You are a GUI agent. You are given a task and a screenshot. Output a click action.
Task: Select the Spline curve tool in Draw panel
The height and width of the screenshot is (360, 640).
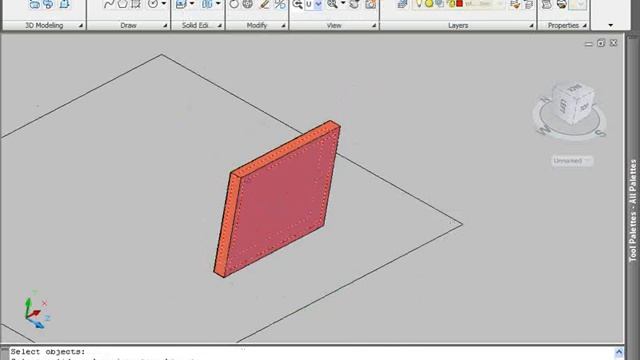pos(108,4)
